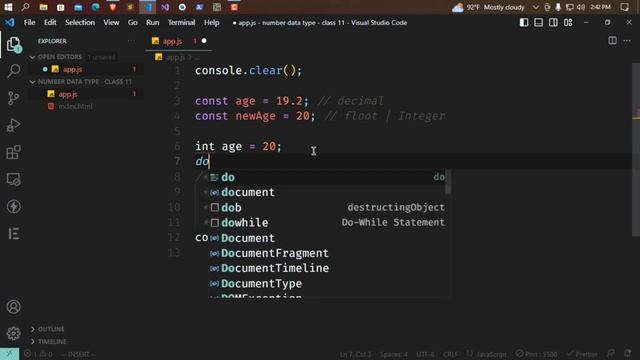Screen dimensions: 640x360
Task: Select the app.js editor tab
Action: pyautogui.click(x=178, y=41)
